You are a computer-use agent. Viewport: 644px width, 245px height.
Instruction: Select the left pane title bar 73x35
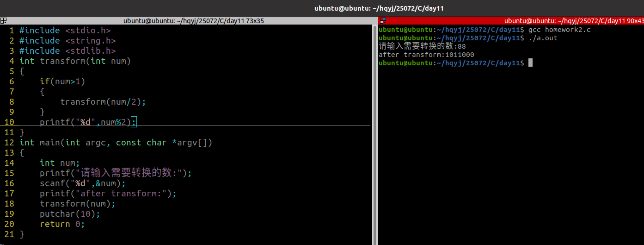pos(194,21)
